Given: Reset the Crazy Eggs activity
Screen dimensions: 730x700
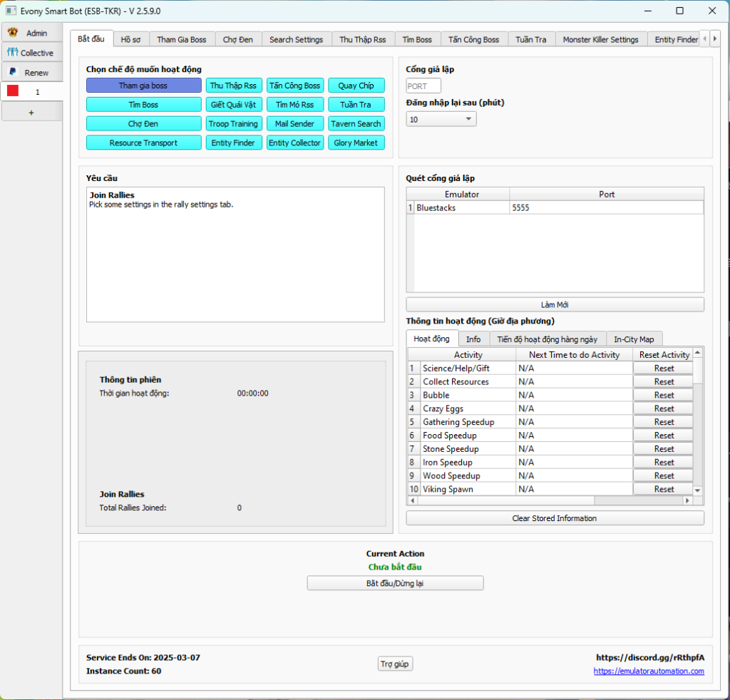Looking at the screenshot, I should 664,409.
